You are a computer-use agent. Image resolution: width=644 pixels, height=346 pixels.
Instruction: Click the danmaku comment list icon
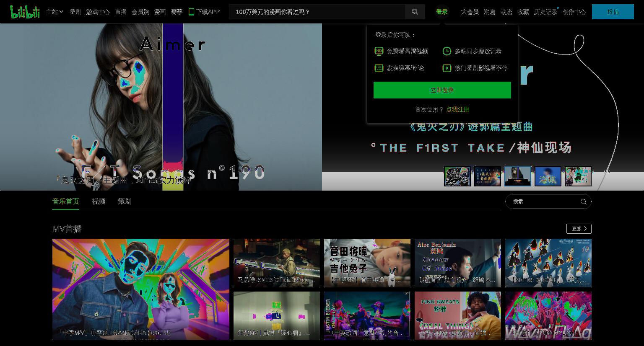379,68
